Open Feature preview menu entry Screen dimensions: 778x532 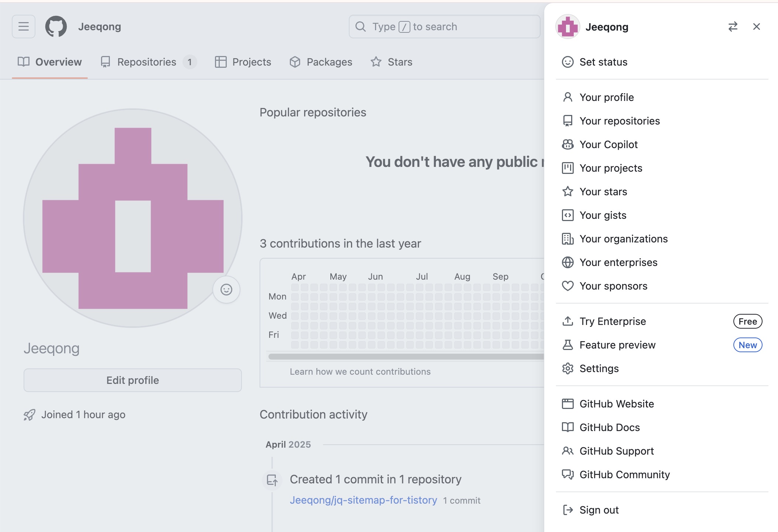pyautogui.click(x=617, y=345)
